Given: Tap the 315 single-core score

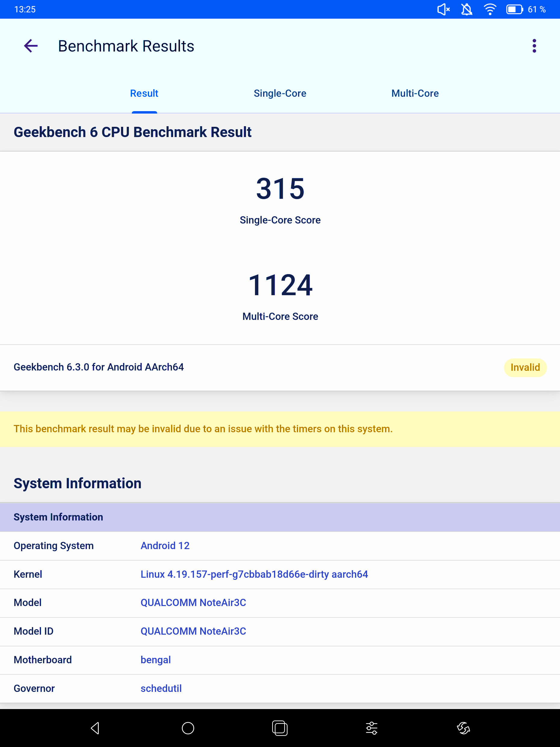Looking at the screenshot, I should coord(280,189).
